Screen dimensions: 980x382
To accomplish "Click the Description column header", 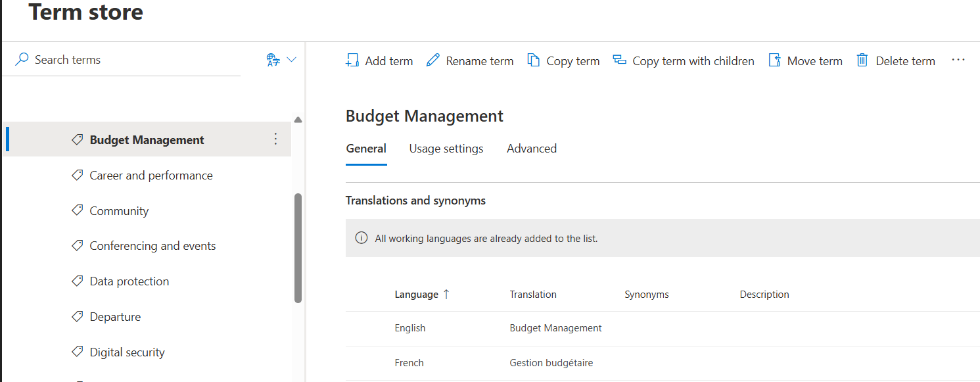I will [x=764, y=295].
